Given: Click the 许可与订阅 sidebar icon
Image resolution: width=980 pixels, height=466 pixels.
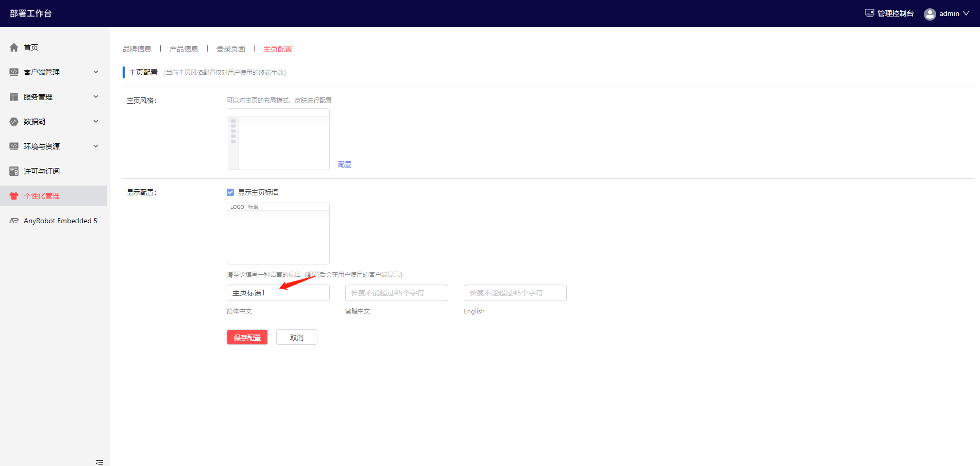Looking at the screenshot, I should (14, 171).
